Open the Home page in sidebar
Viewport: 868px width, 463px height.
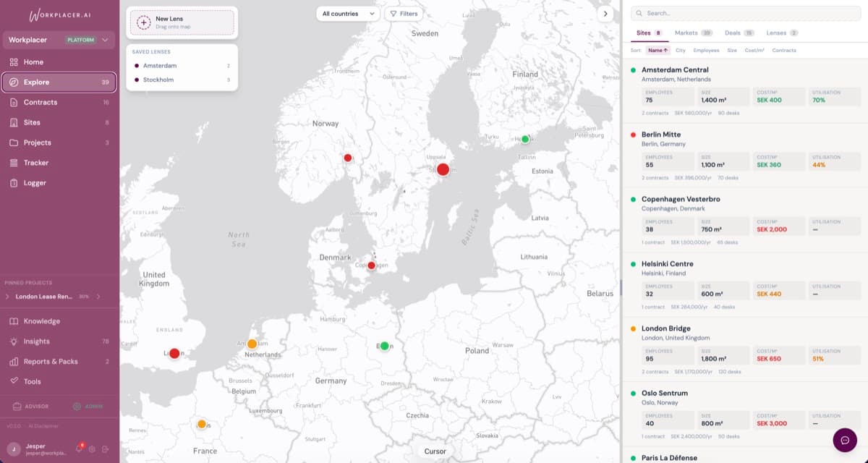coord(59,62)
